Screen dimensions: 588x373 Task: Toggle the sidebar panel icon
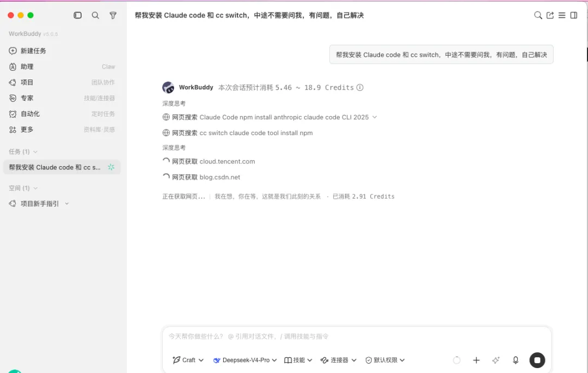pos(78,15)
